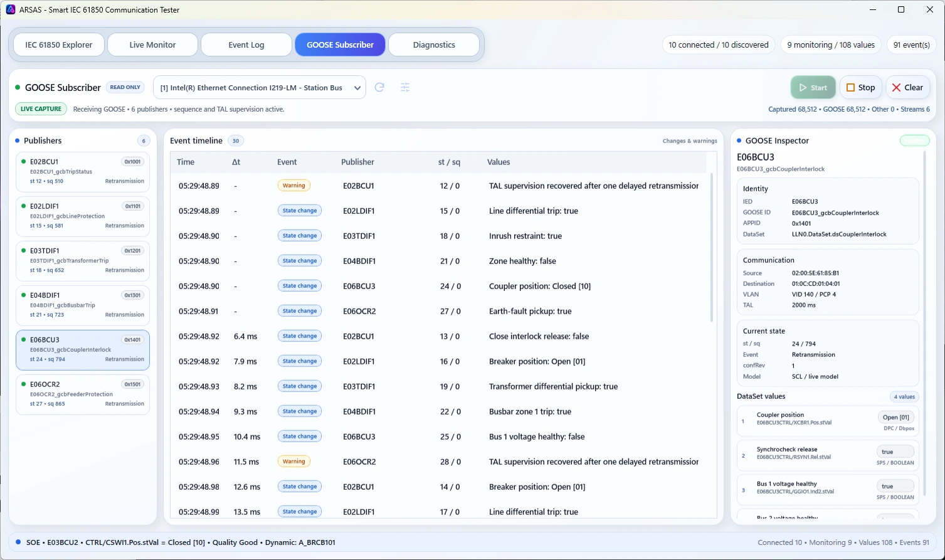This screenshot has width=945, height=560.
Task: Select publisher E02BCU1
Action: pos(83,172)
